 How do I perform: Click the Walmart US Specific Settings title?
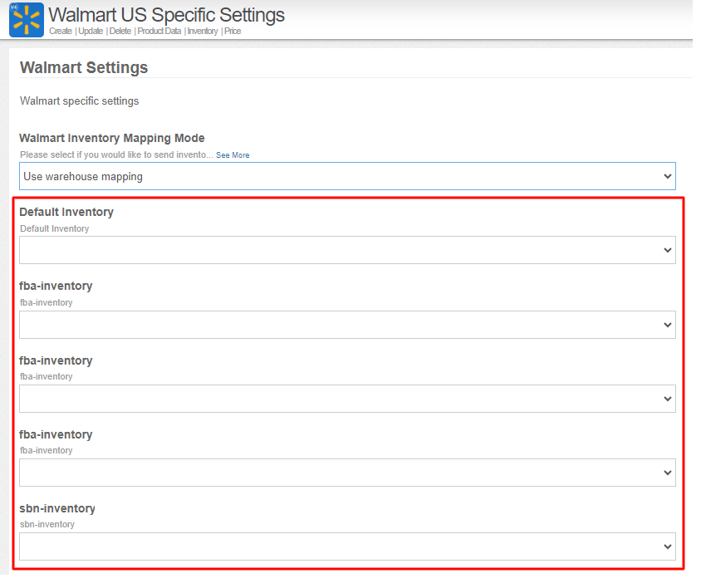point(166,15)
